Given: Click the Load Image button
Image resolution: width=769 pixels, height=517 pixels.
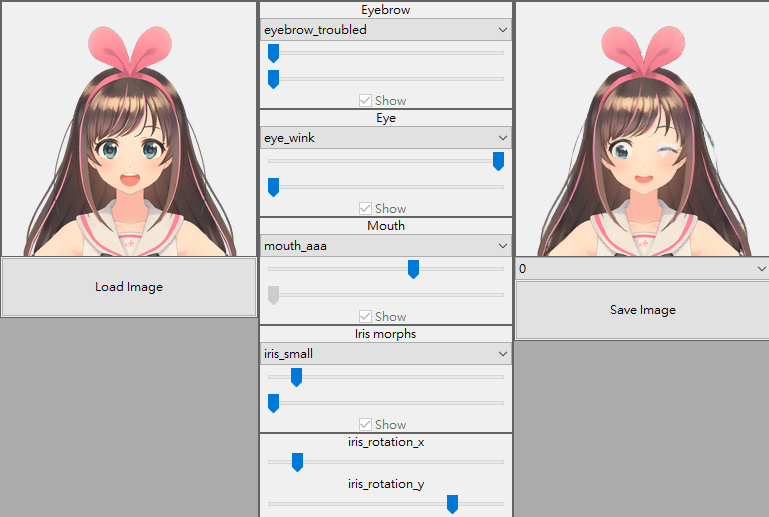Looking at the screenshot, I should click(x=129, y=287).
